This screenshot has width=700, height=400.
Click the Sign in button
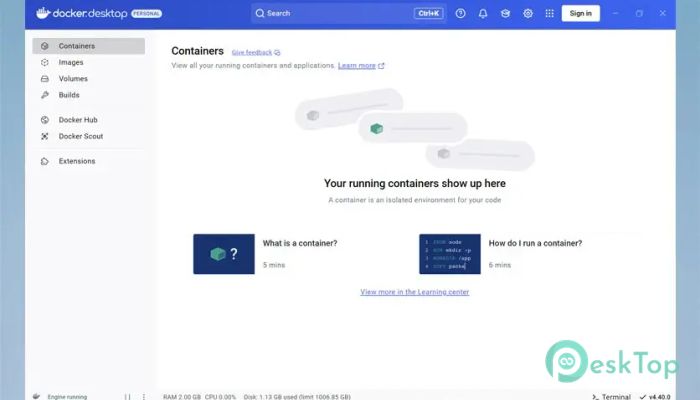point(580,13)
